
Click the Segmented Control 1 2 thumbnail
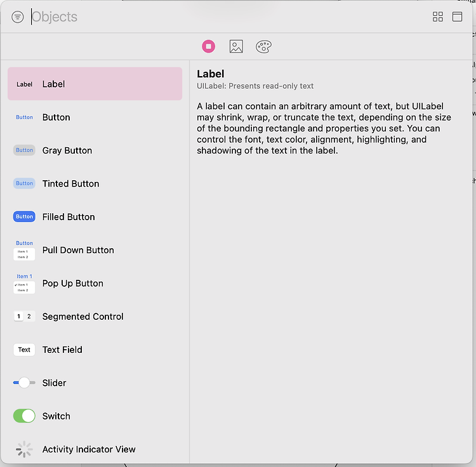24,316
